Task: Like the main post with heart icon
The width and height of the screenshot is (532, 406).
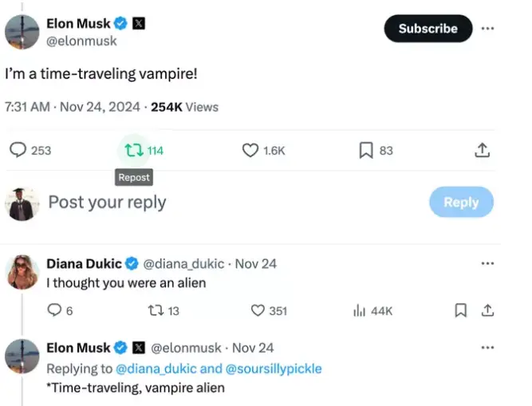Action: point(250,150)
